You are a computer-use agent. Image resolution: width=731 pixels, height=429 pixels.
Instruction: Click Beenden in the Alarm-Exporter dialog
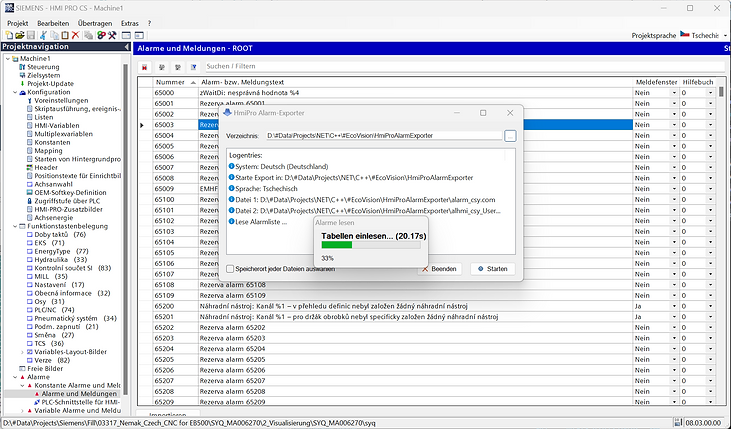click(x=439, y=269)
